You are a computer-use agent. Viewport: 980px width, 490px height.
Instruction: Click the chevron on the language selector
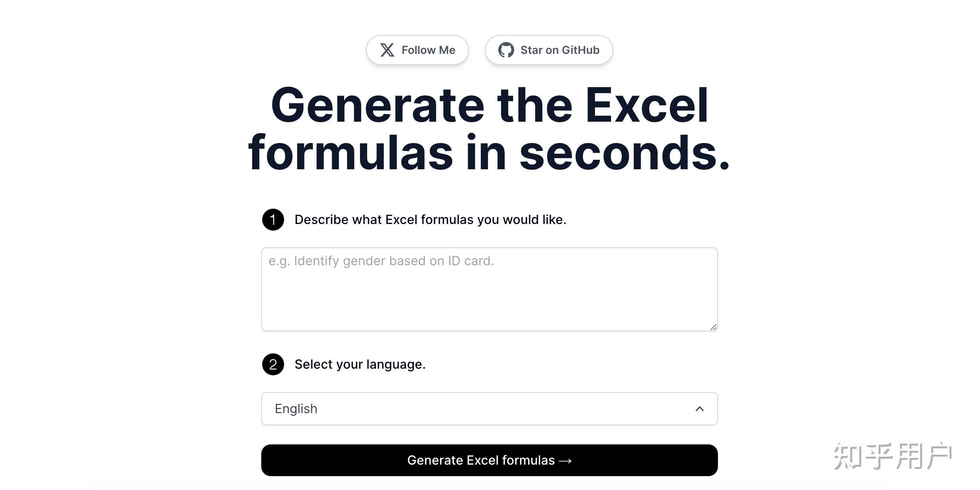[x=700, y=409]
